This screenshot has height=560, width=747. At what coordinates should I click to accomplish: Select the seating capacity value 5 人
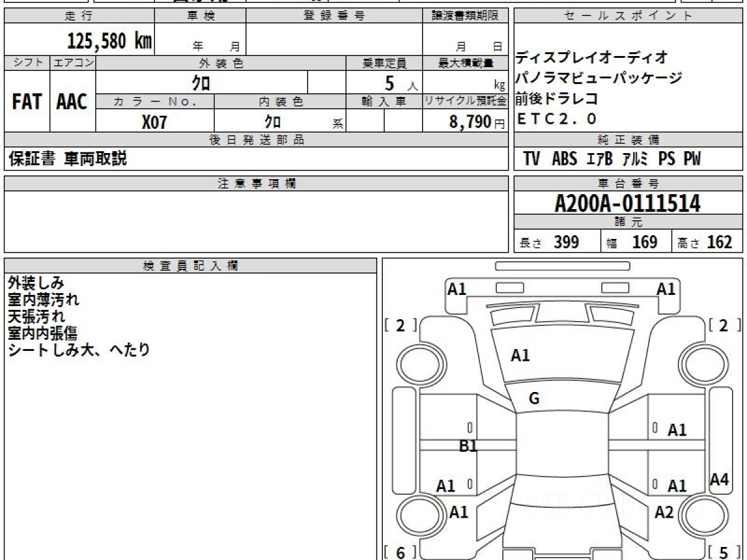(402, 83)
